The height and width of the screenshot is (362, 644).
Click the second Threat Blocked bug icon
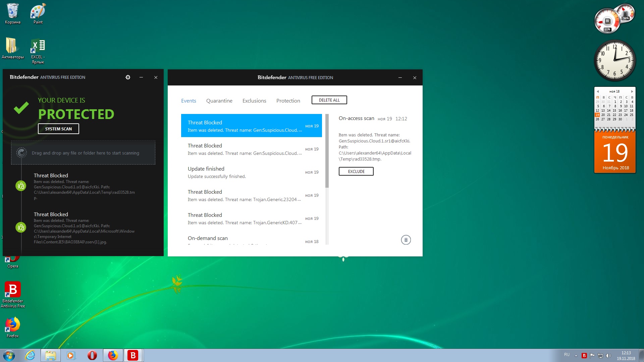(x=21, y=228)
